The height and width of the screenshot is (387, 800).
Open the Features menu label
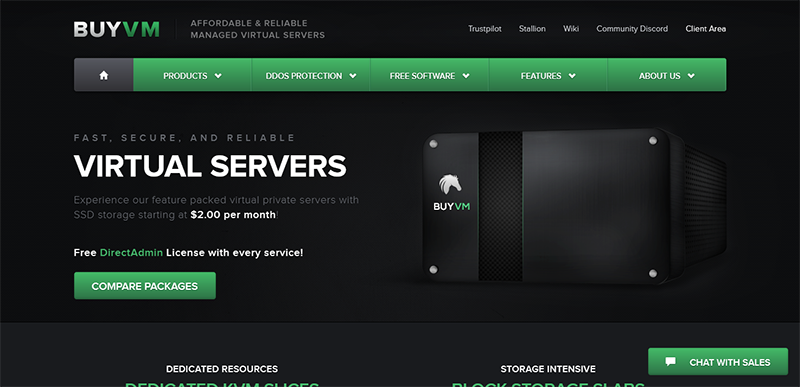[541, 76]
